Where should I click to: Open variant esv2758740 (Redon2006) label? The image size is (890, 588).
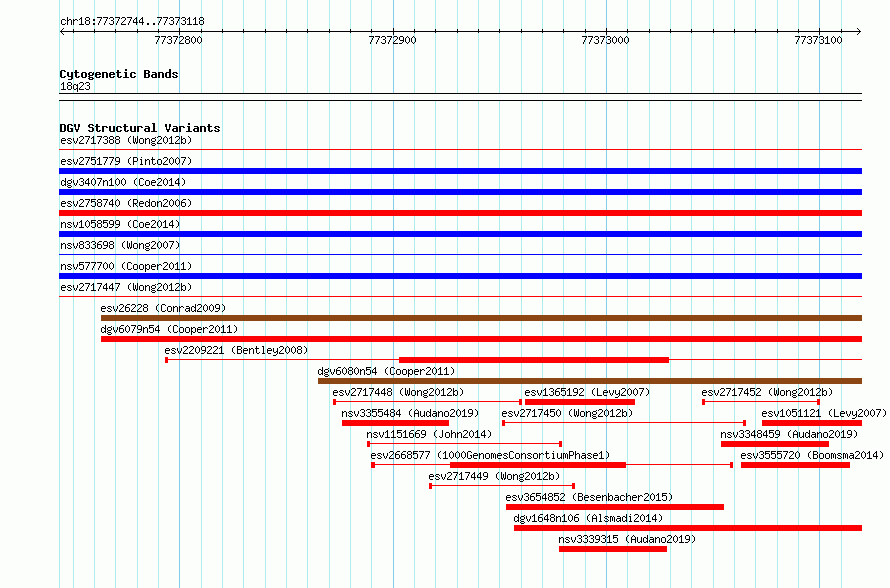click(126, 203)
